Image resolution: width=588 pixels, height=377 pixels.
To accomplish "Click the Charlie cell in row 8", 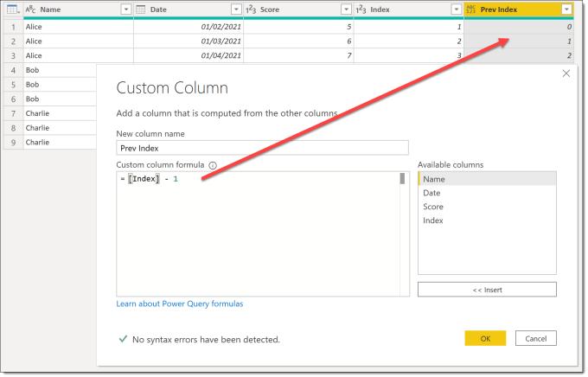I will pos(60,128).
